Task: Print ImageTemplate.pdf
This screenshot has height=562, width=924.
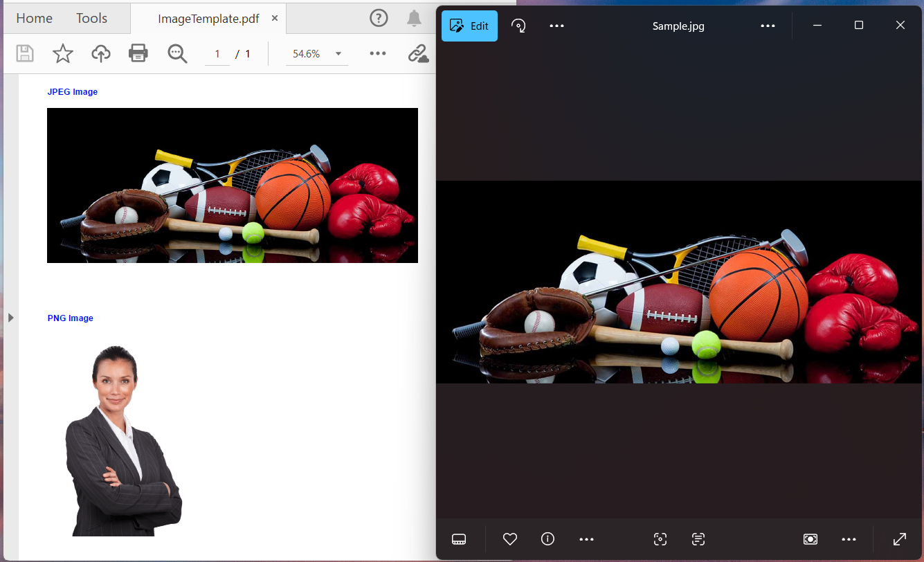Action: [x=138, y=53]
